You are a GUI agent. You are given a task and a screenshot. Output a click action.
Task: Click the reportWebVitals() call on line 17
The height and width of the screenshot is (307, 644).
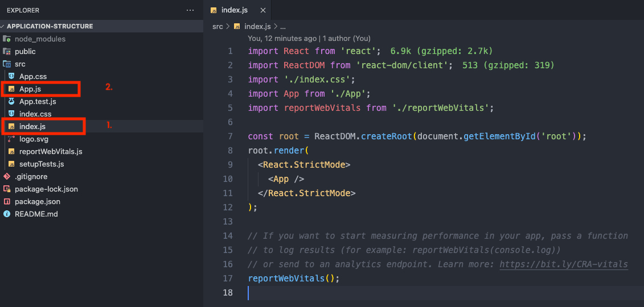tap(294, 279)
